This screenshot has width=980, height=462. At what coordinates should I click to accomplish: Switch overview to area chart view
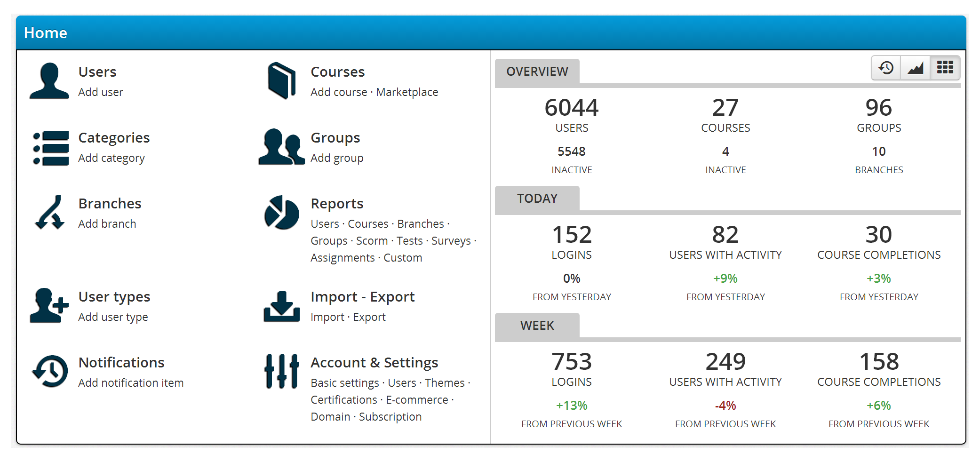[916, 68]
